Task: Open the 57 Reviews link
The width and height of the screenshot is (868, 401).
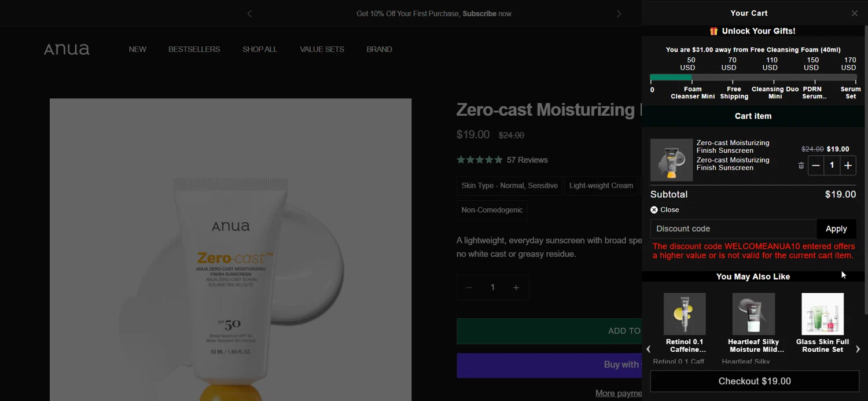Action: click(x=527, y=160)
